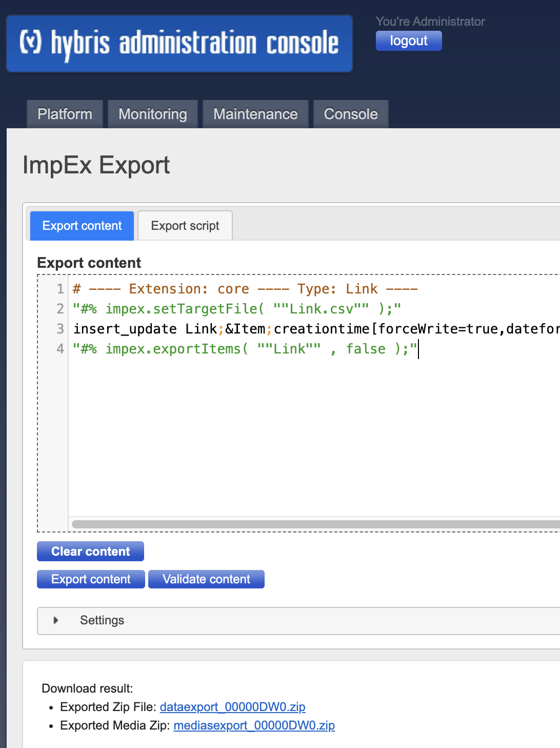Click line number 1 in gutter

[60, 289]
